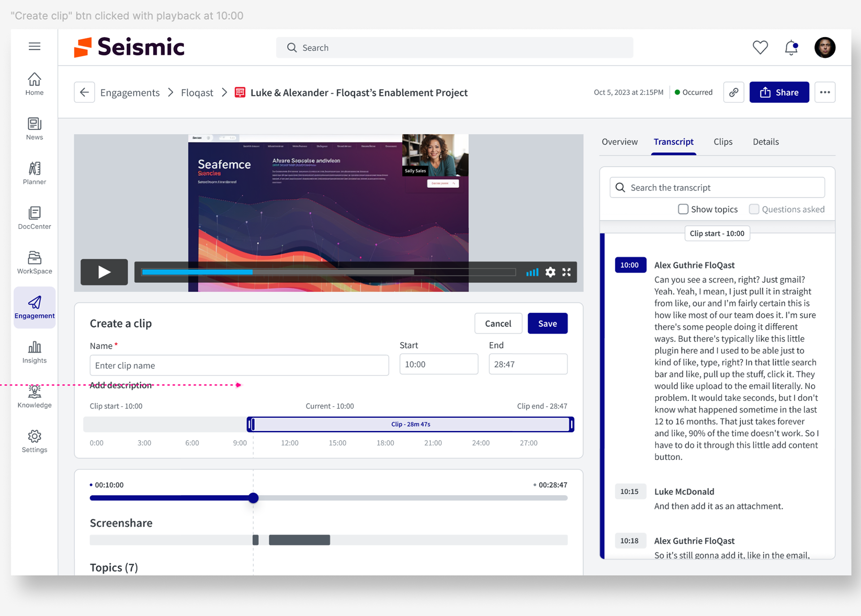
Task: Jump to the 10:15 transcript timestamp
Action: [x=630, y=491]
